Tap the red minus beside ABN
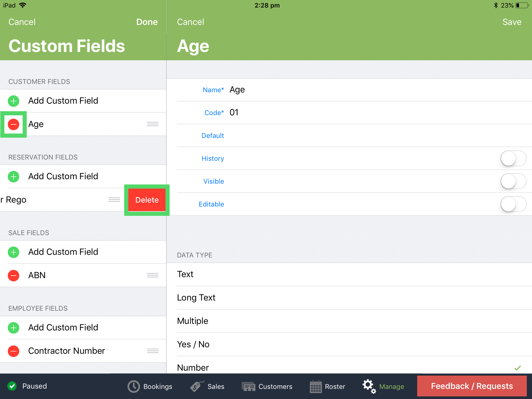Viewport: 532px width, 399px height. click(x=14, y=275)
